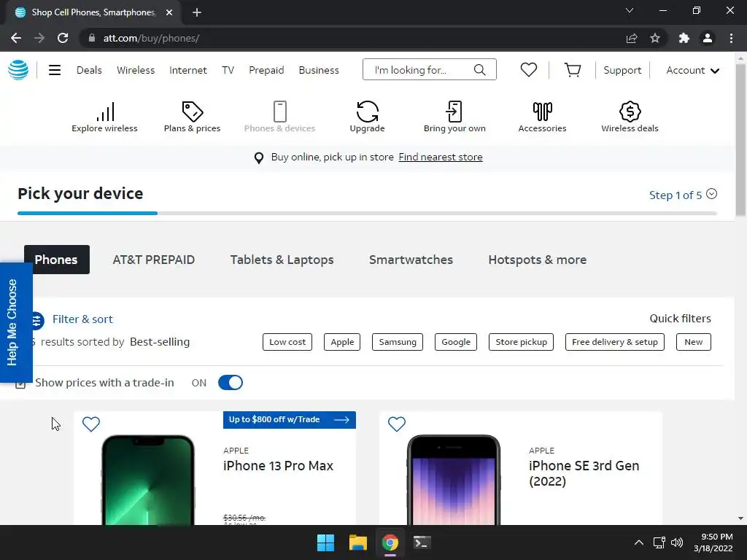Open Windows Start menu
The height and width of the screenshot is (560, 747).
(326, 542)
